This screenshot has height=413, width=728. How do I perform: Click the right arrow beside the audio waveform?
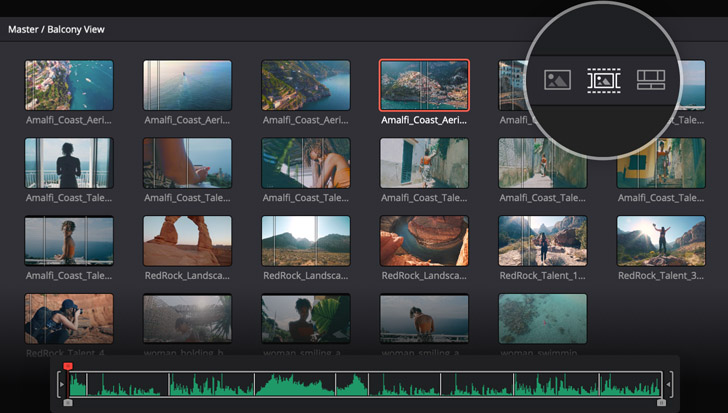tap(669, 383)
